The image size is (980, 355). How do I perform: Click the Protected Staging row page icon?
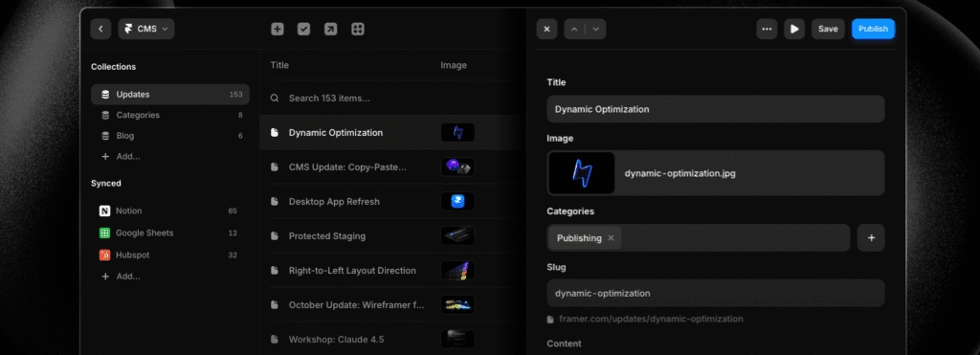(x=274, y=235)
